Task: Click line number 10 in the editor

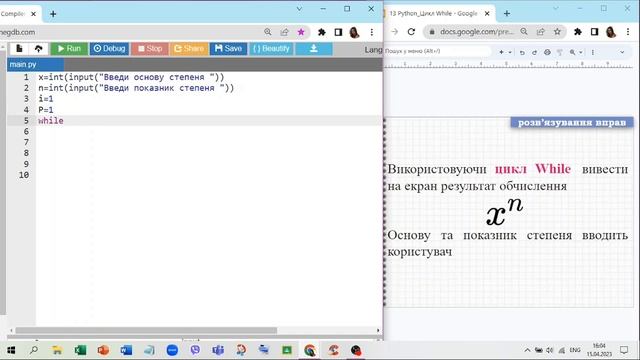Action: coord(24,175)
